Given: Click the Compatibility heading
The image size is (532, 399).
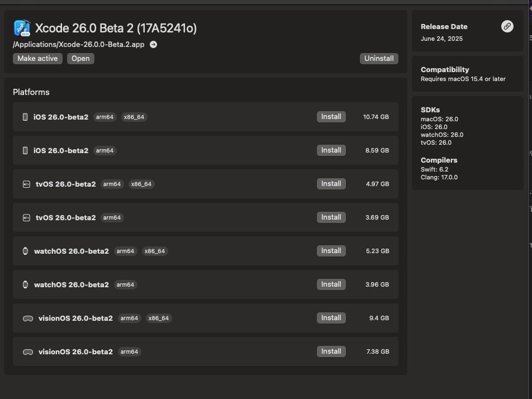Looking at the screenshot, I should 445,69.
